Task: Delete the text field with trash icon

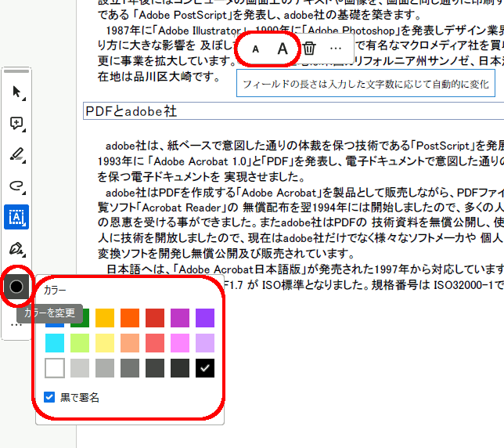Action: coord(309,49)
